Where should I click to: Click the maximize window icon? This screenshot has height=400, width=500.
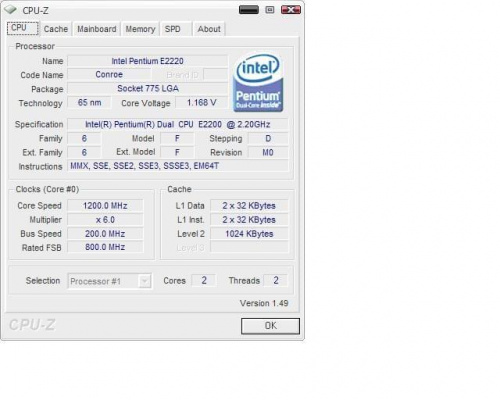[x=270, y=10]
